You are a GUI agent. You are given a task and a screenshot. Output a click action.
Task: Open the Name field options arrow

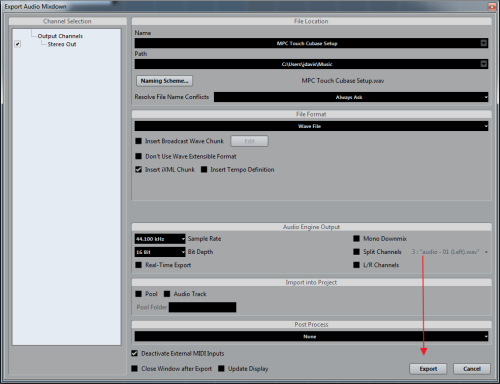point(484,43)
